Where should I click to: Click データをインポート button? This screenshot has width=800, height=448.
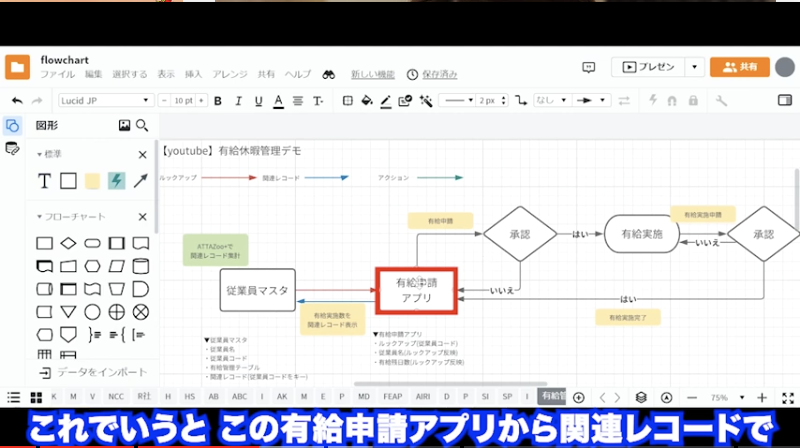(x=92, y=371)
